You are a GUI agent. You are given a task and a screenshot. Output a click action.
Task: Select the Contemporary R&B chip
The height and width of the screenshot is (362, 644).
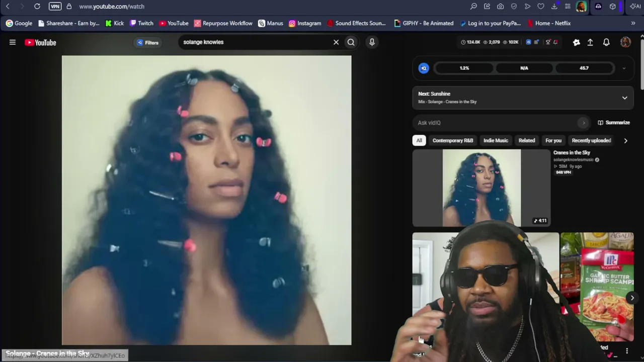coord(453,140)
